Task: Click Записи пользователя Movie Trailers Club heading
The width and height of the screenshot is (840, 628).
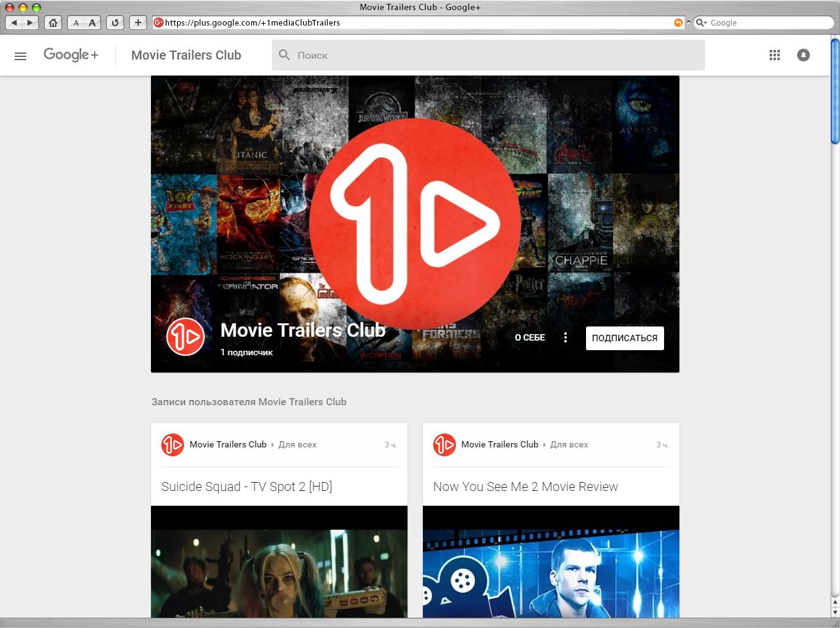Action: pos(249,402)
